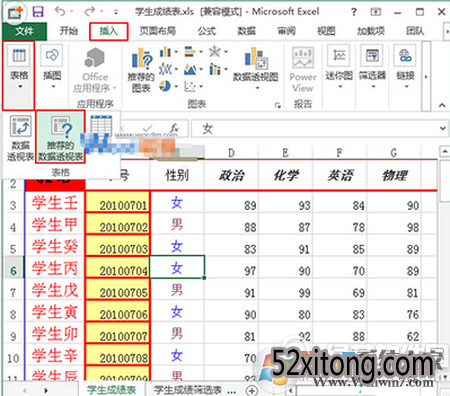Switch to the 开始 ribbon tab

click(x=69, y=31)
